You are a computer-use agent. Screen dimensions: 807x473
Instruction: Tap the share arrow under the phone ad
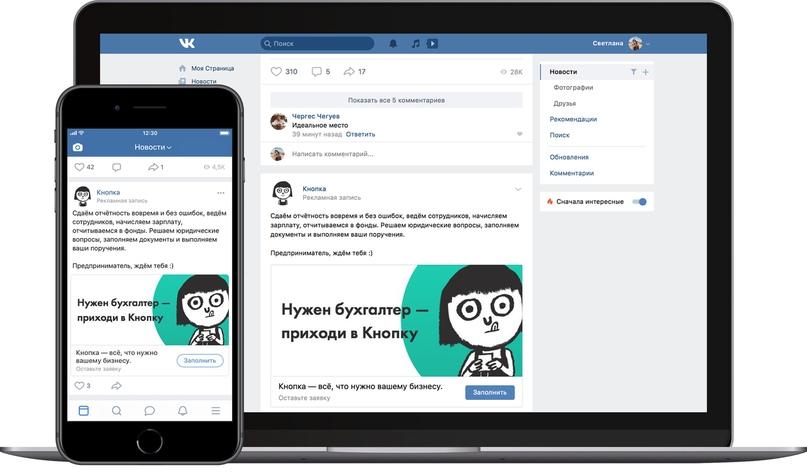coord(116,386)
